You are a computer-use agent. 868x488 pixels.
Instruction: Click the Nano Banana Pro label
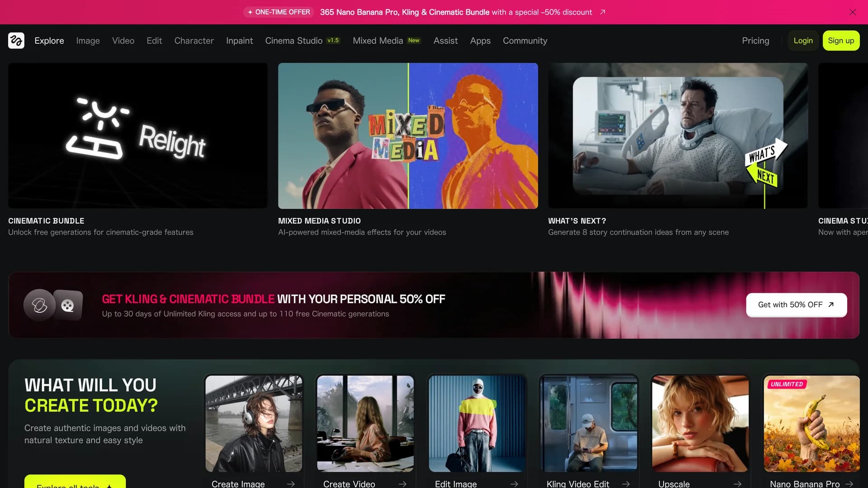tap(805, 484)
